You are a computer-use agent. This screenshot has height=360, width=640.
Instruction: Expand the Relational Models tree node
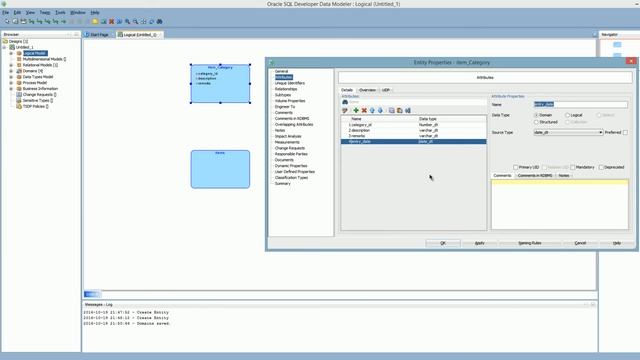pos(11,65)
